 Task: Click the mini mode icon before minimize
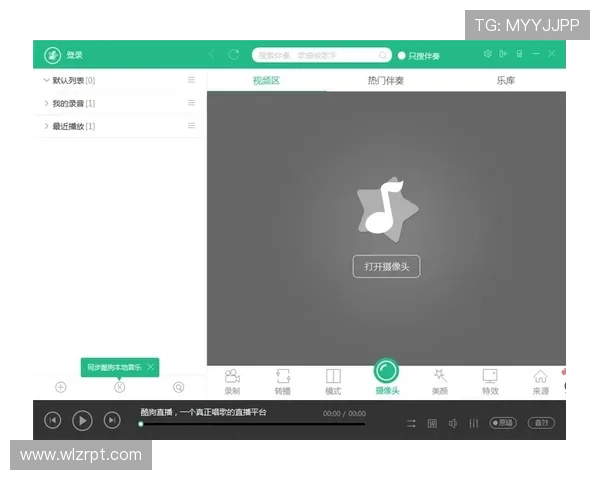point(519,54)
